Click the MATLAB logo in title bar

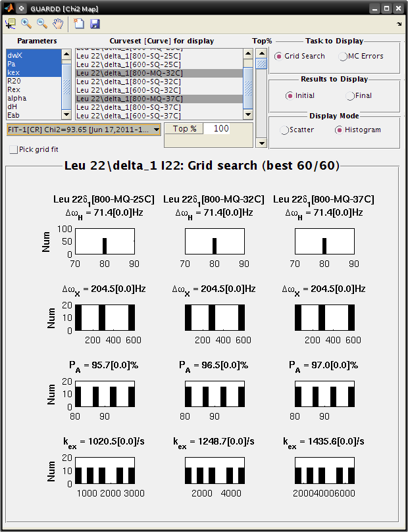pyautogui.click(x=9, y=8)
